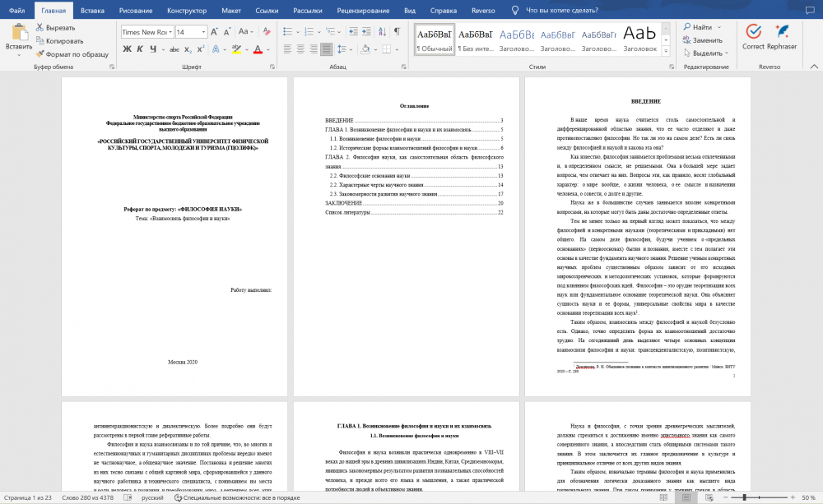This screenshot has height=504, width=823.
Task: Switch to Read Mode view in status bar
Action: pyautogui.click(x=663, y=497)
